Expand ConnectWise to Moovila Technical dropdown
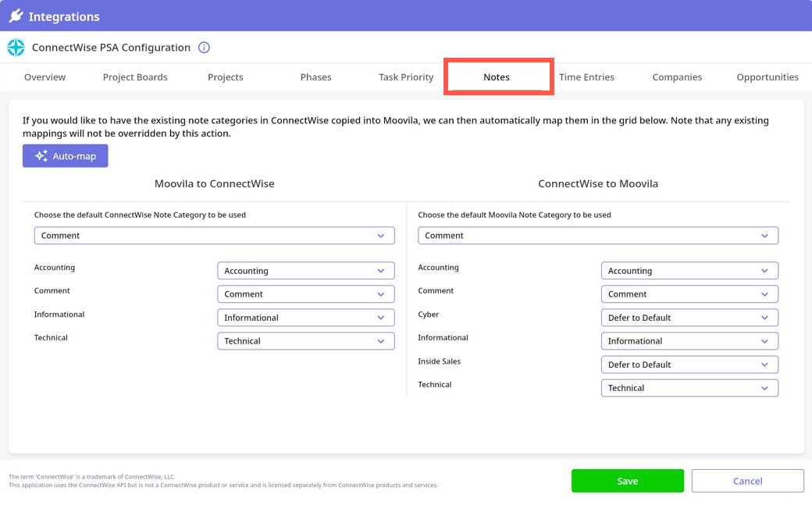812x512 pixels. 689,388
